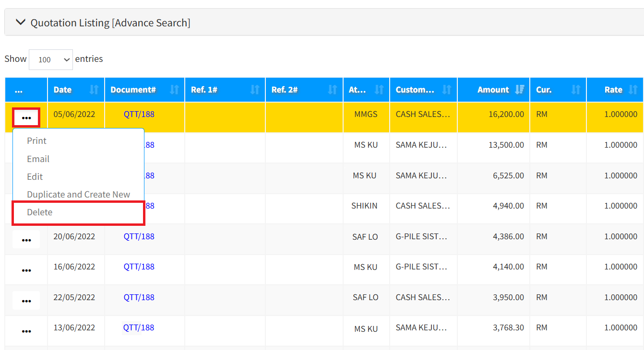Open the actions menu for the 16/06/2022 row
This screenshot has width=644, height=350.
point(26,270)
